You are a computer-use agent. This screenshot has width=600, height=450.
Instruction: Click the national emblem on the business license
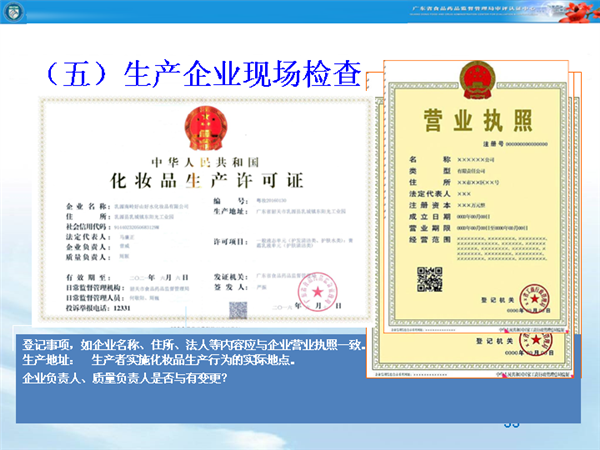pyautogui.click(x=471, y=79)
